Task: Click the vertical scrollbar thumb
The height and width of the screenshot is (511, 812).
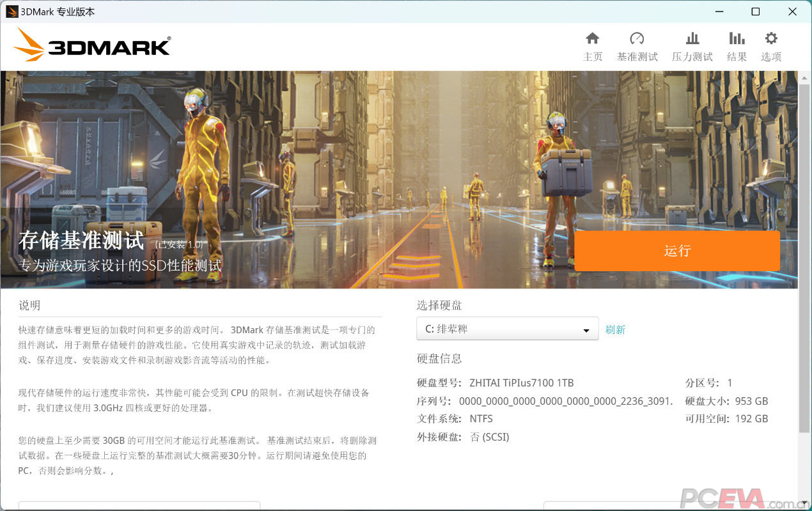Action: pyautogui.click(x=804, y=259)
